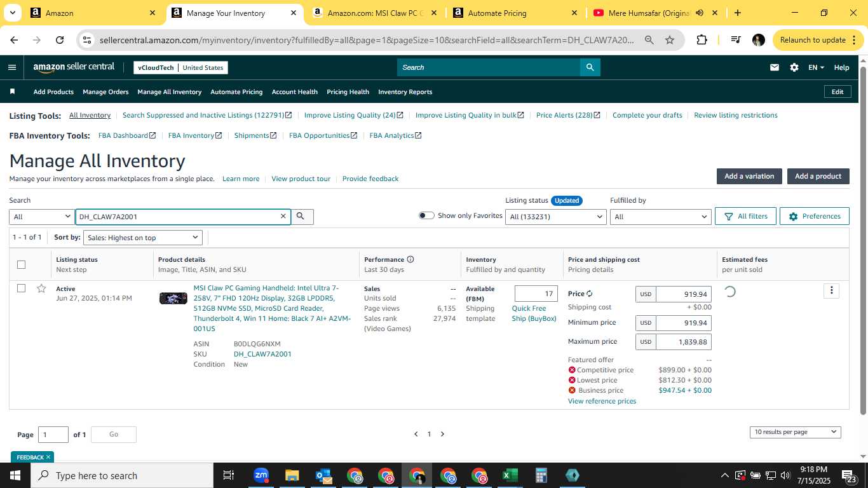Open Excel from the taskbar
This screenshot has height=488, width=868.
coord(510,475)
